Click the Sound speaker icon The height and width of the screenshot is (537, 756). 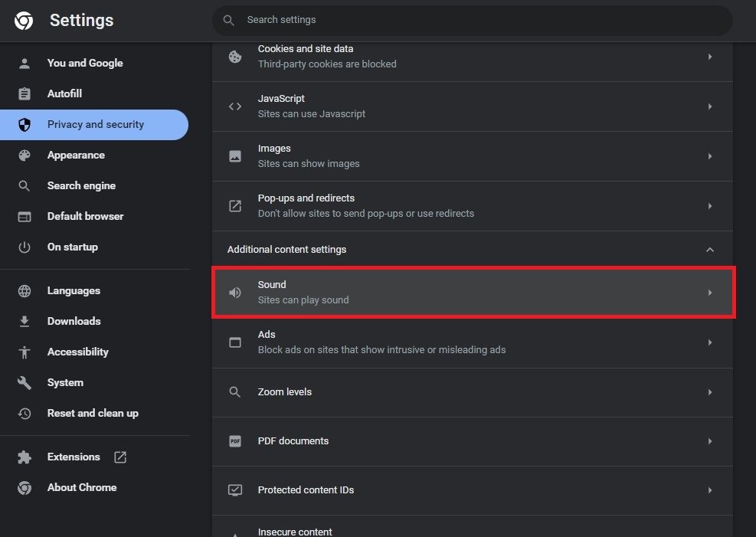click(x=235, y=292)
